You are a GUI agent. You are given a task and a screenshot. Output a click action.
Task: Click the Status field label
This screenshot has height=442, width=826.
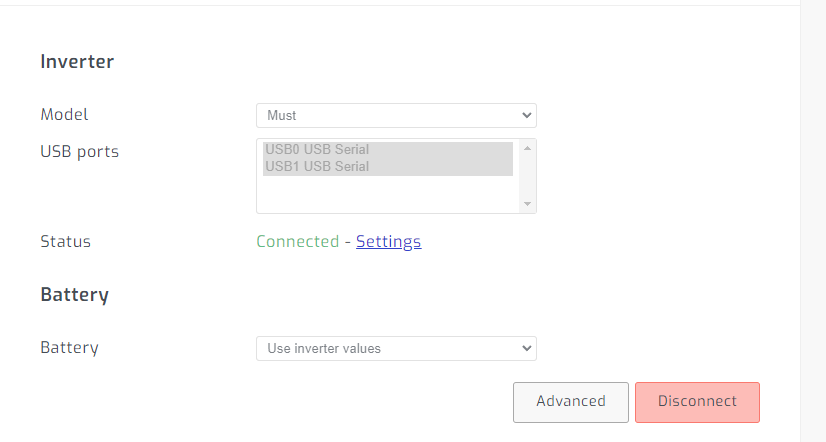coord(65,242)
